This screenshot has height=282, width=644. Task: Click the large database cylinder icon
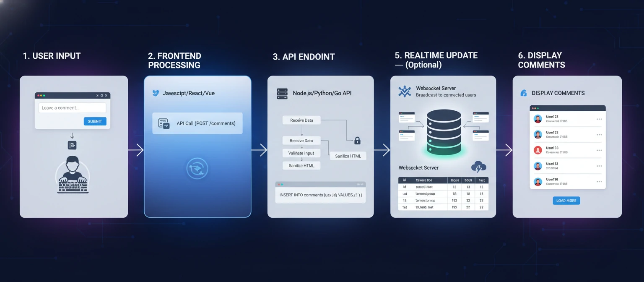click(x=444, y=132)
